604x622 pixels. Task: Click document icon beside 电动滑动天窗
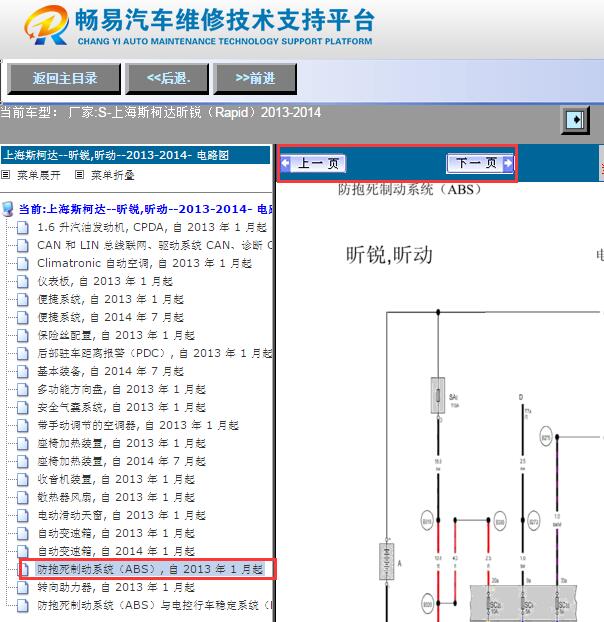[x=23, y=515]
